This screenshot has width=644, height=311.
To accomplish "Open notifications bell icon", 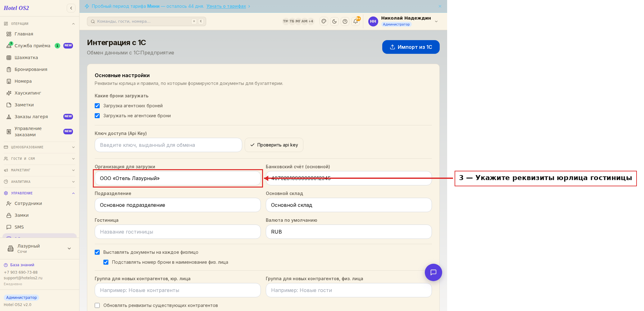I will pos(356,21).
